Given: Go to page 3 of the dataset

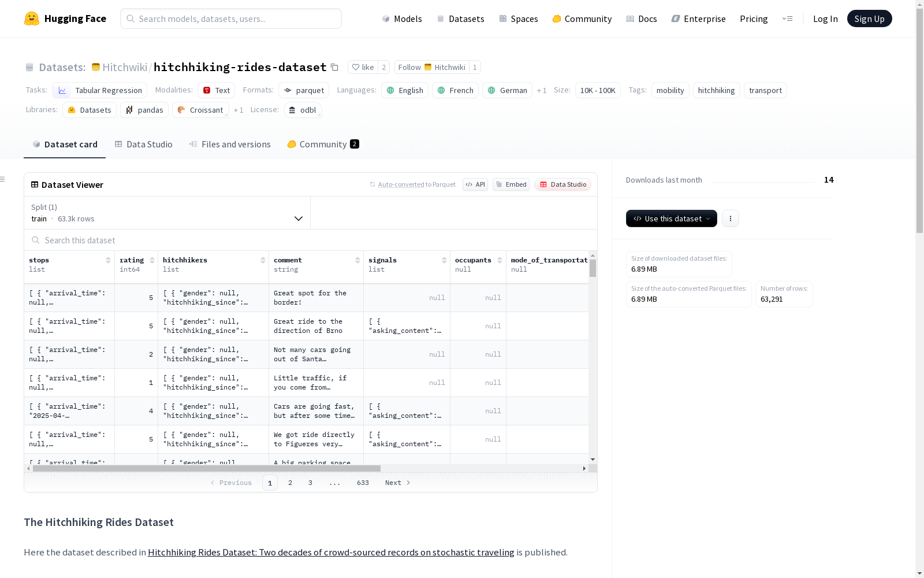Looking at the screenshot, I should point(310,483).
